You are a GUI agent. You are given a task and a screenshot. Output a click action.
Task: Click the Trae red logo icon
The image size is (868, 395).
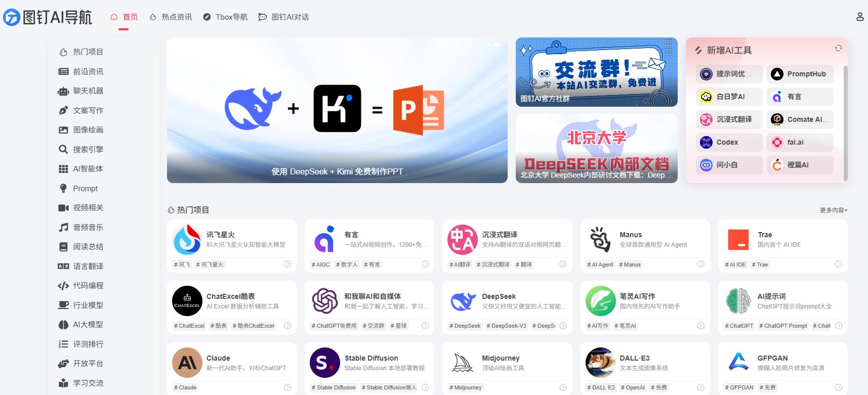click(x=738, y=240)
